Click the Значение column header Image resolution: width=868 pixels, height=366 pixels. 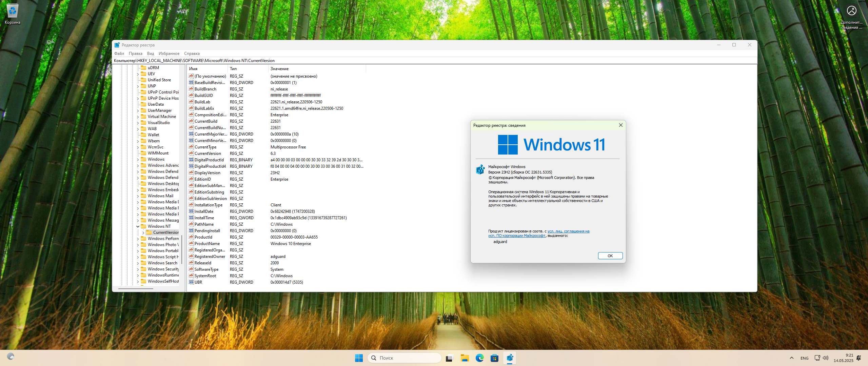coord(317,68)
